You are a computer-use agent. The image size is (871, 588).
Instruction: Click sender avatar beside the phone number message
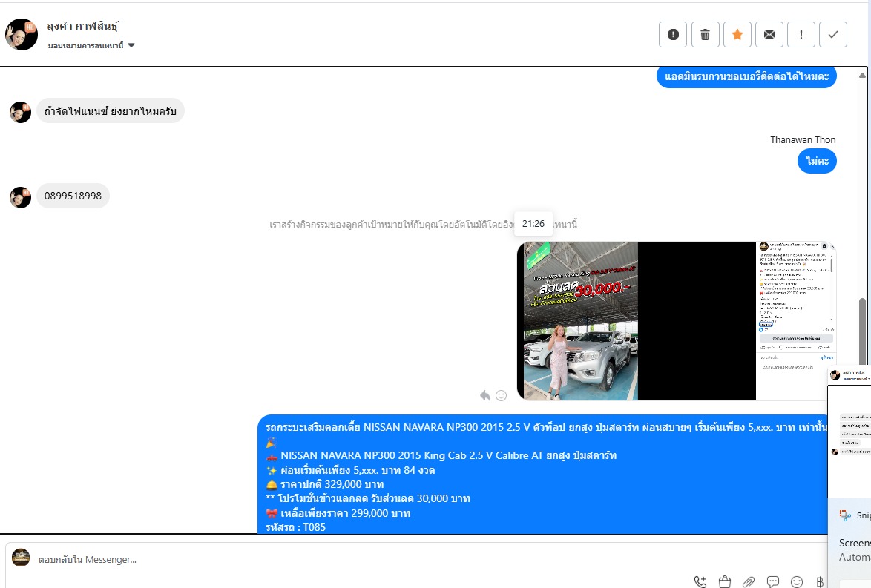tap(20, 197)
